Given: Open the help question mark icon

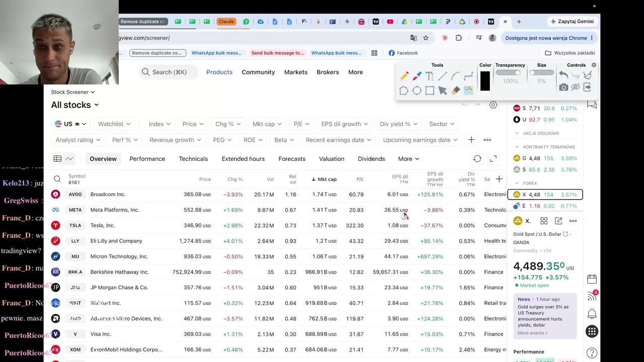Looking at the screenshot, I should (592, 353).
